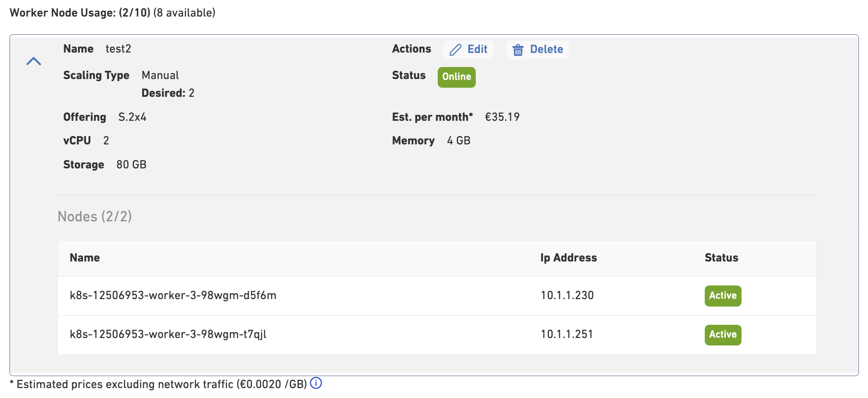
Task: Click the pencil icon for editing
Action: point(455,50)
